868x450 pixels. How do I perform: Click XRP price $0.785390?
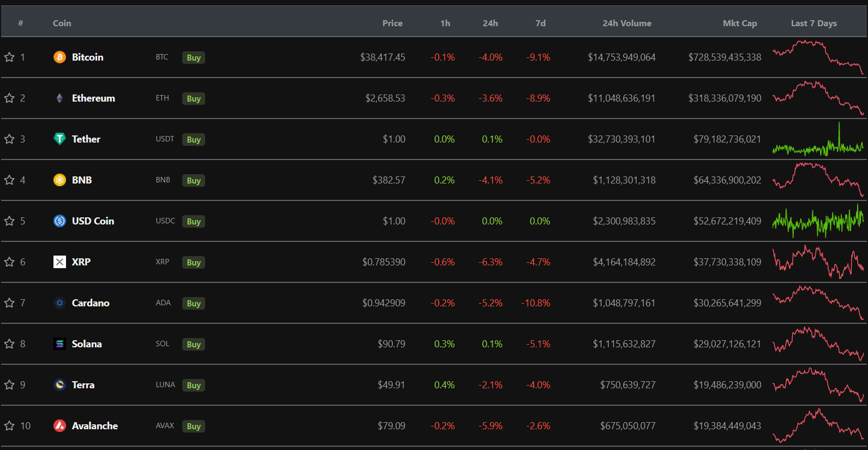click(x=384, y=262)
